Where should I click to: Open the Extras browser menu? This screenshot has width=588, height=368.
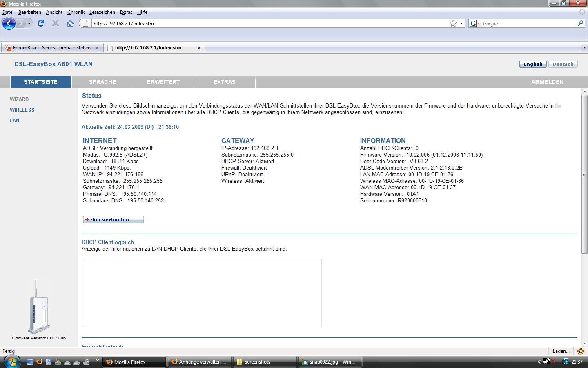pos(126,12)
